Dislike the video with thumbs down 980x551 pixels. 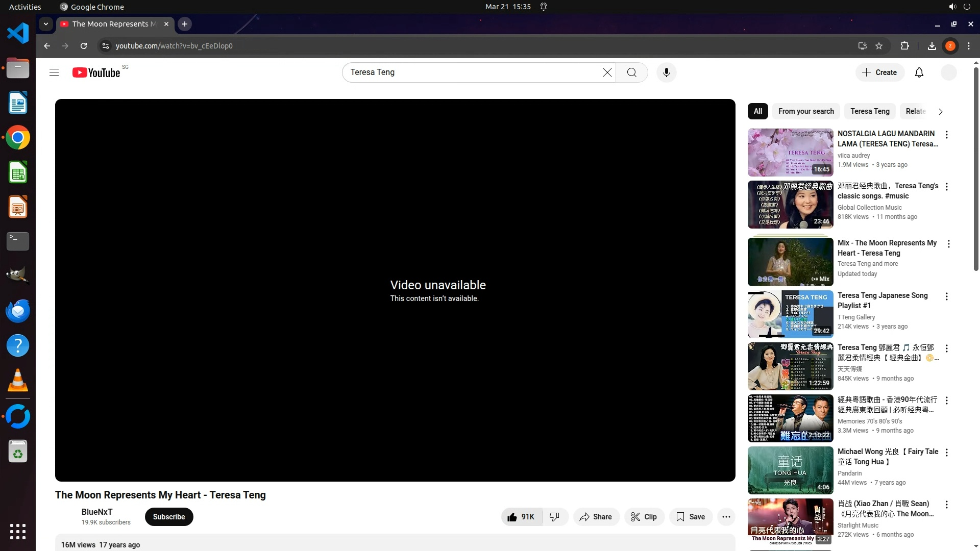point(555,517)
